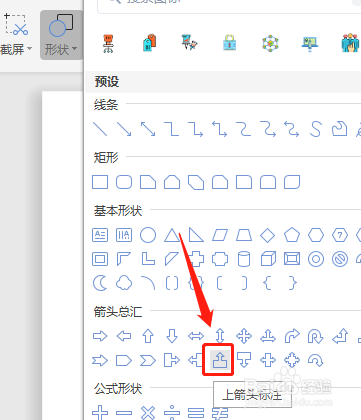Select the equals sign formula shape
361x420 pixels.
[x=196, y=413]
